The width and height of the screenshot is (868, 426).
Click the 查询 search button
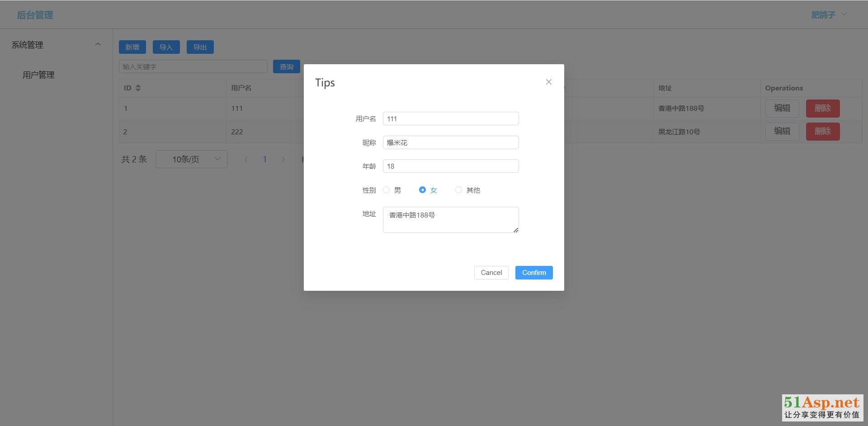point(287,66)
